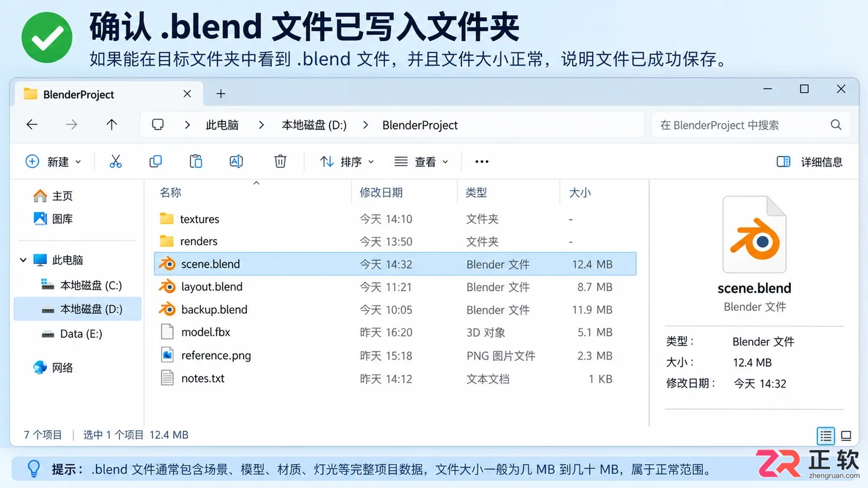Click the Rename icon in toolbar

click(236, 161)
